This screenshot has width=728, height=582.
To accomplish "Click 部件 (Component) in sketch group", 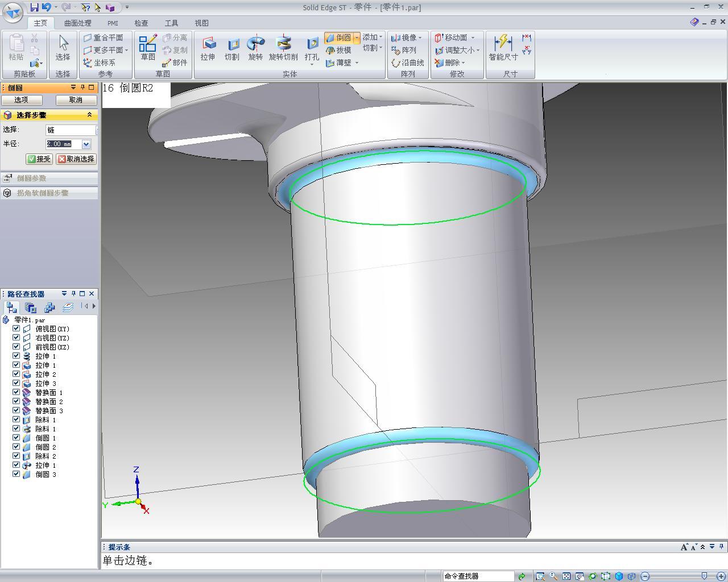I will tap(175, 63).
